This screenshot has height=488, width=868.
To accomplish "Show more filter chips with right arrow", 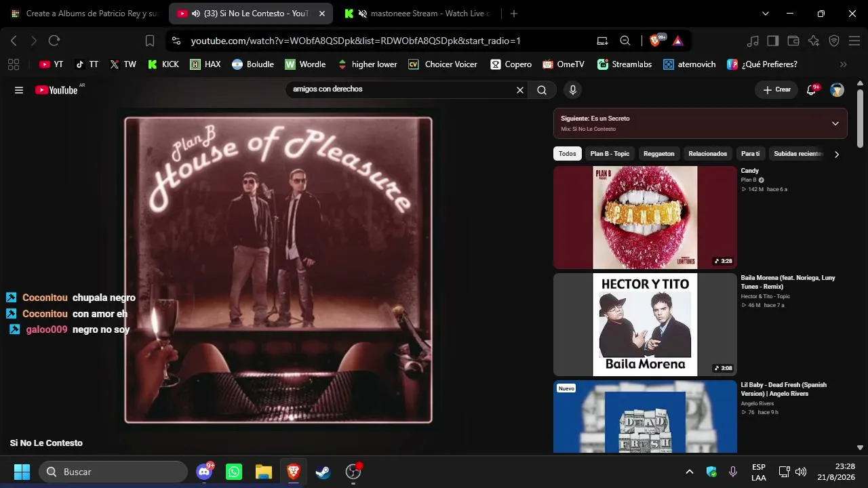I will (837, 155).
